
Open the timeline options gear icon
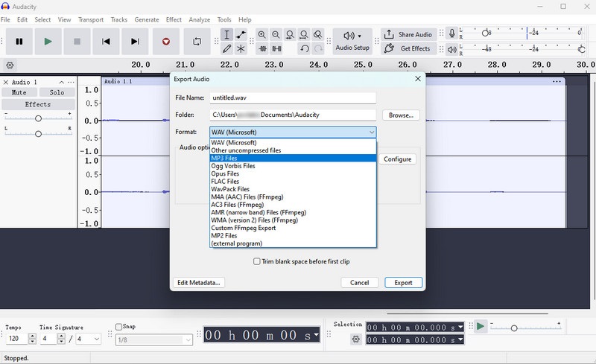pyautogui.click(x=10, y=66)
